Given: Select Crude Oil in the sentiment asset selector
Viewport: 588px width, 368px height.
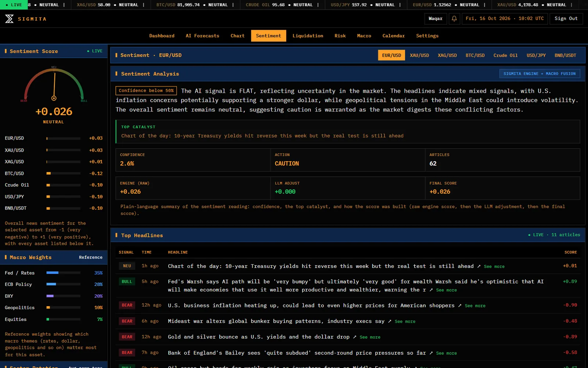Looking at the screenshot, I should pyautogui.click(x=505, y=55).
